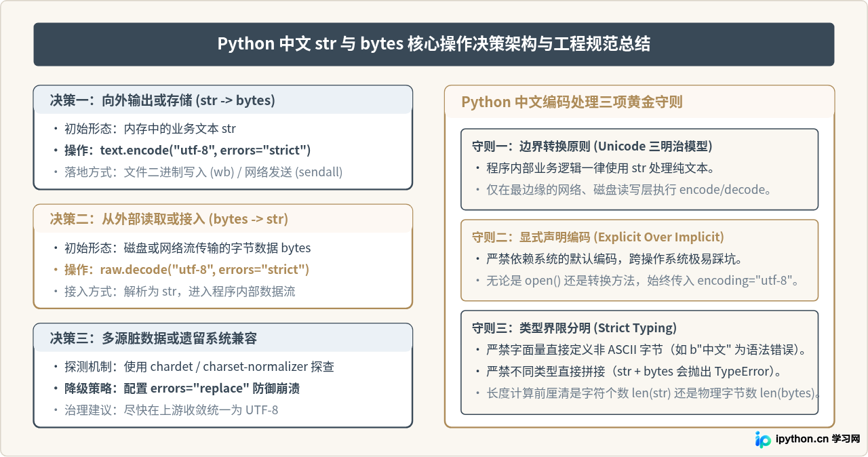Click heading Python 中文编码处理三项黄金守则

point(572,102)
